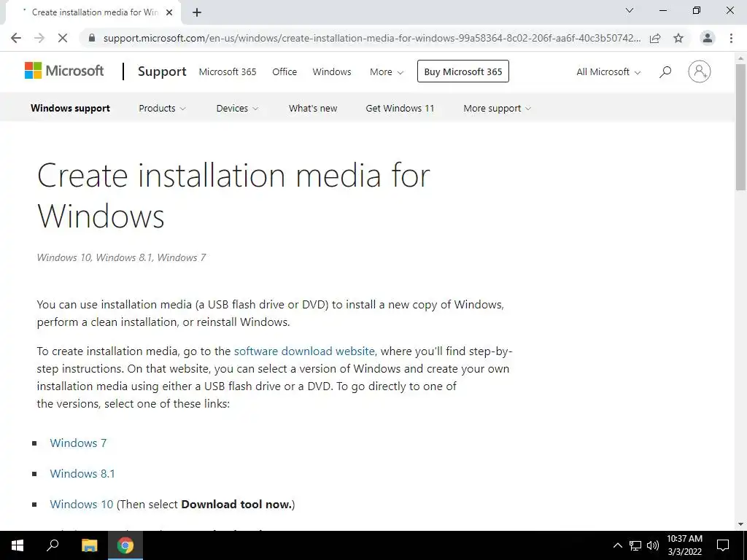747x560 pixels.
Task: Click the scrollbar down arrow
Action: point(740,524)
